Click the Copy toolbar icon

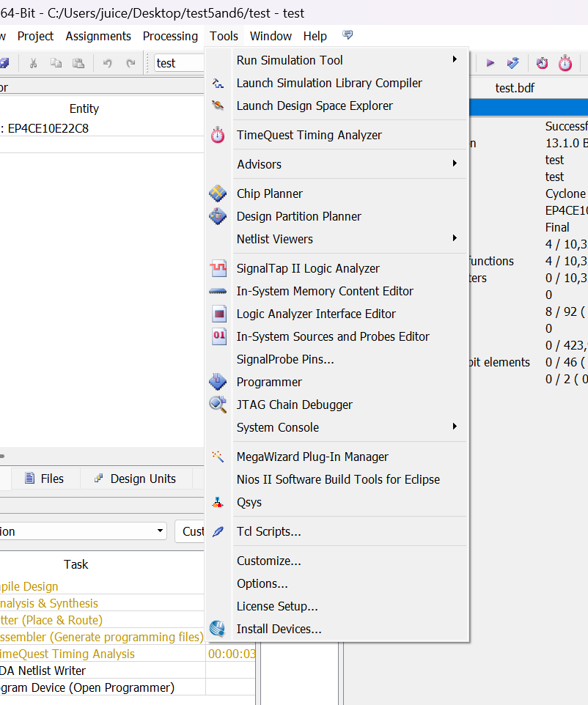(x=56, y=63)
